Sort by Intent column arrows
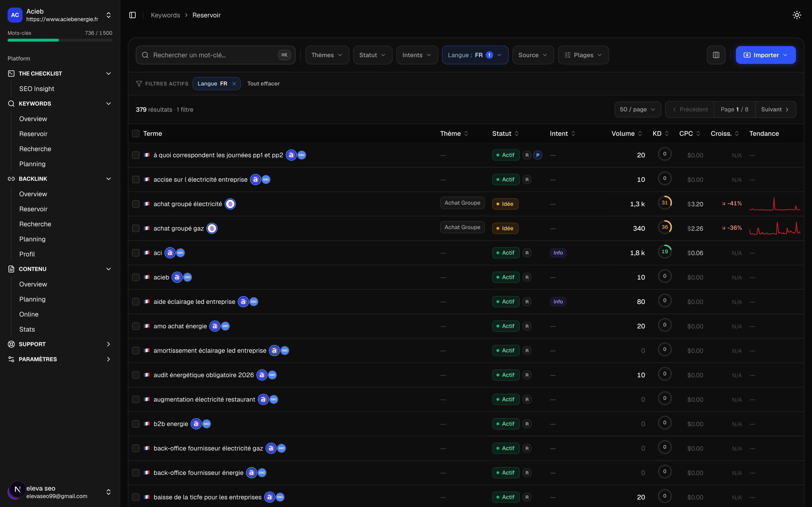The width and height of the screenshot is (812, 507). click(x=573, y=133)
